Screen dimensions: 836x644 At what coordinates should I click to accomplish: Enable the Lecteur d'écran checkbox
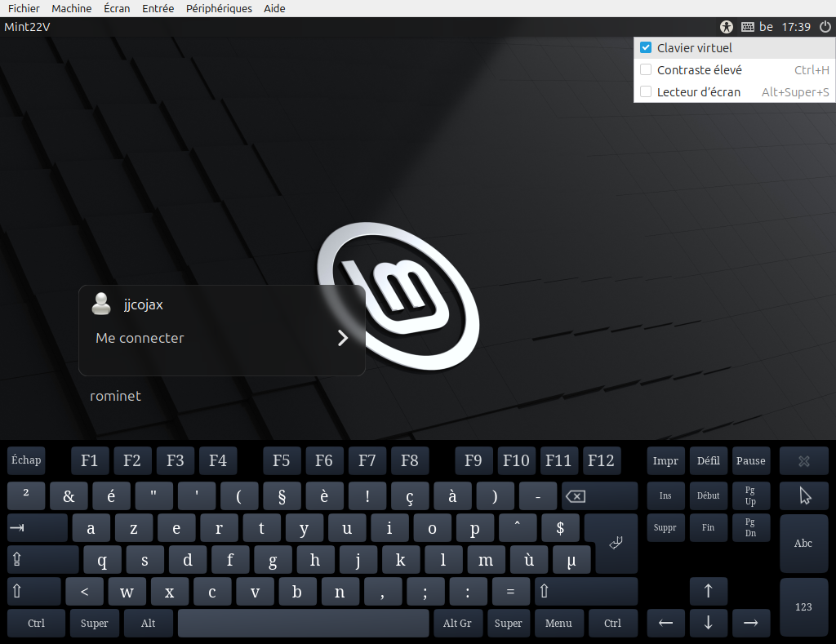(x=646, y=91)
